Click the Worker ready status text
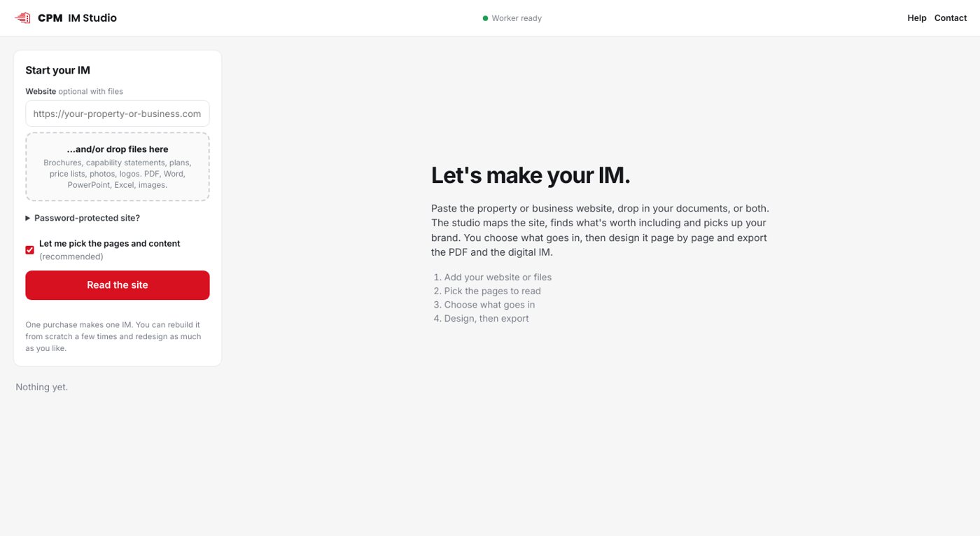The height and width of the screenshot is (536, 980). tap(517, 18)
